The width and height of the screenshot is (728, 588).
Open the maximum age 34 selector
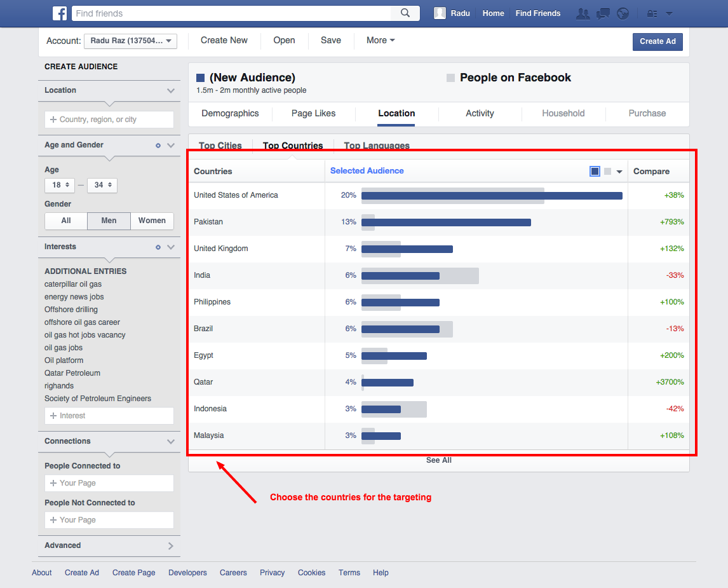coord(102,185)
